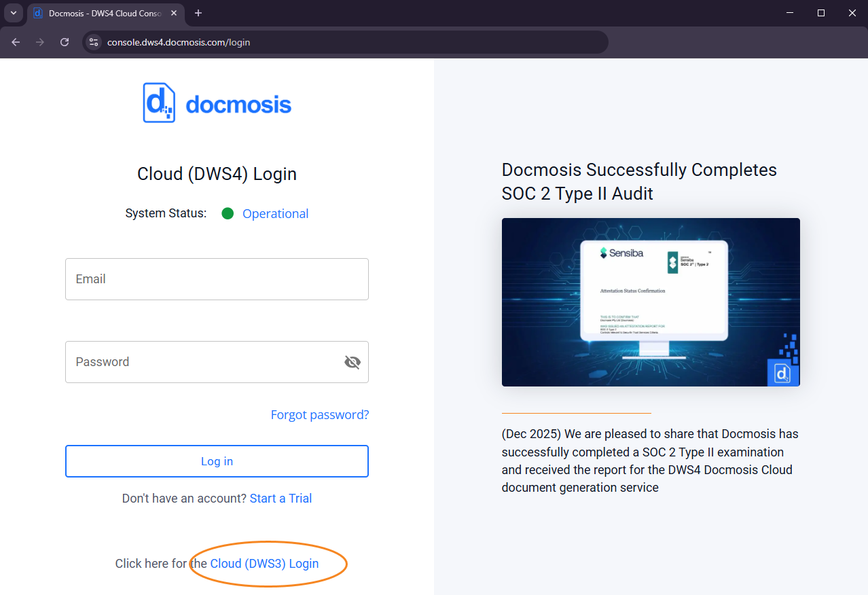Open the Start a Trial link
Viewport: 868px width, 595px height.
tap(281, 499)
